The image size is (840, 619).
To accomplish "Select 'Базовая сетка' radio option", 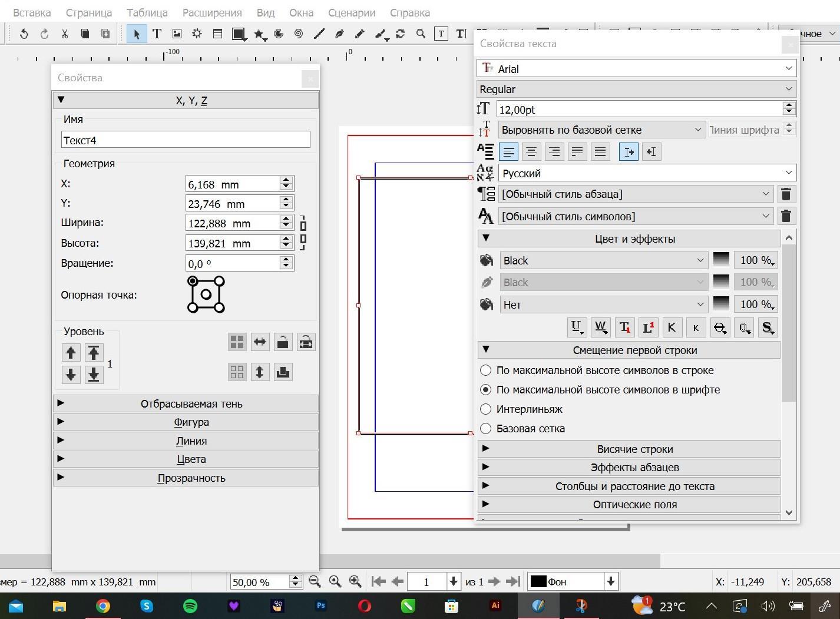I will (x=485, y=429).
